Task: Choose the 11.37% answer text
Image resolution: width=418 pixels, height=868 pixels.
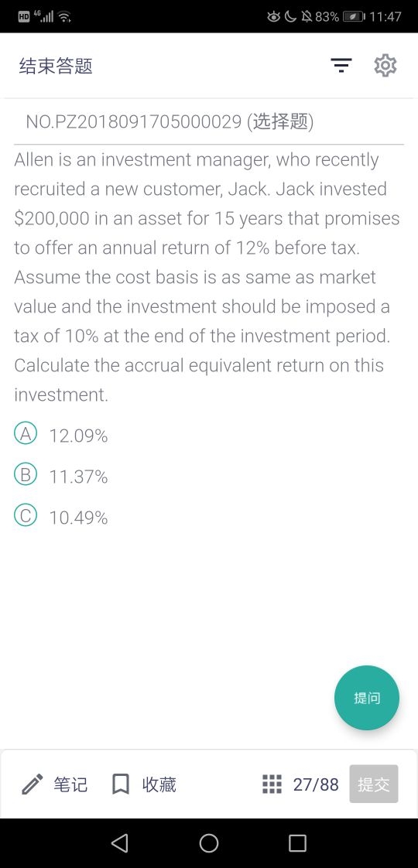Action: click(x=79, y=477)
